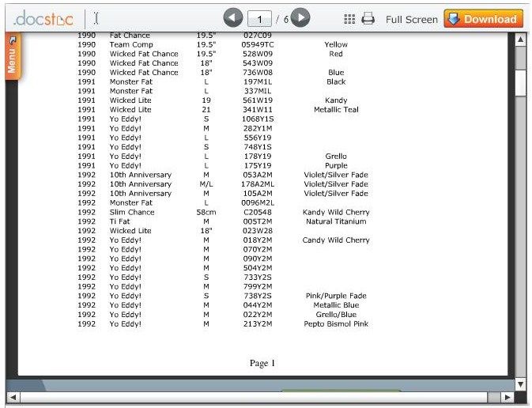Click the text 'Ti Fat'
This screenshot has height=408, width=532.
(119, 221)
